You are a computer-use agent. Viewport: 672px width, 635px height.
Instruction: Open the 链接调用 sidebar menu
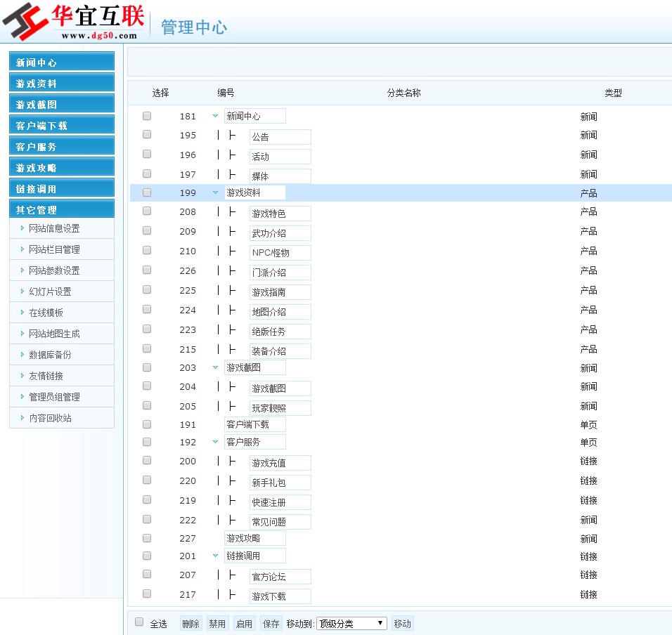tap(62, 188)
